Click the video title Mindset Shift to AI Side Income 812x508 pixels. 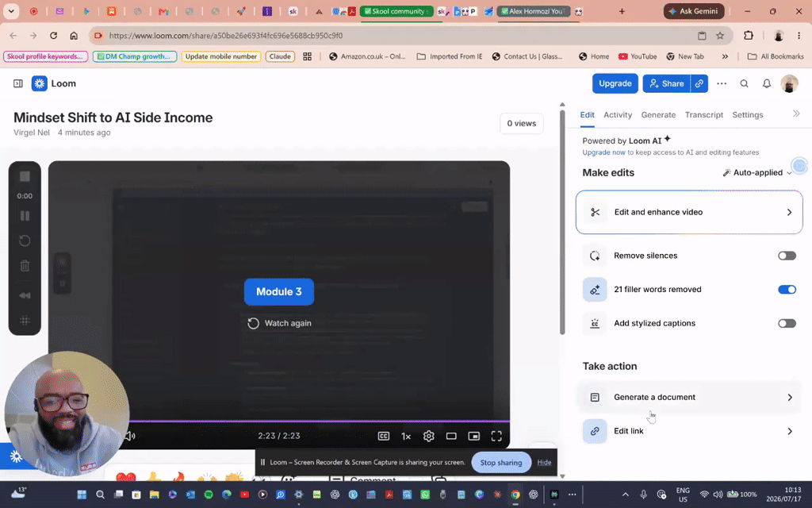click(x=113, y=117)
